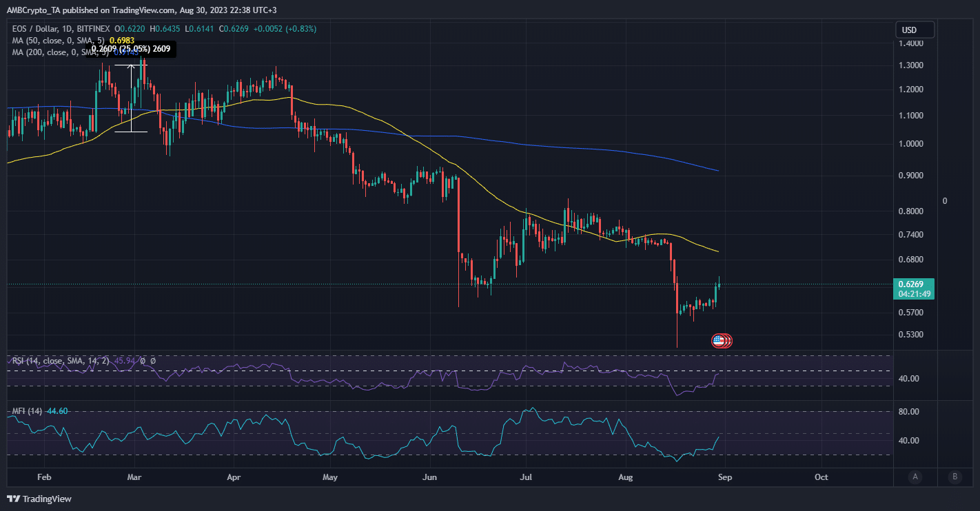Screen dimensions: 980x511
Task: Click the 0.9000 price axis label
Action: point(912,176)
